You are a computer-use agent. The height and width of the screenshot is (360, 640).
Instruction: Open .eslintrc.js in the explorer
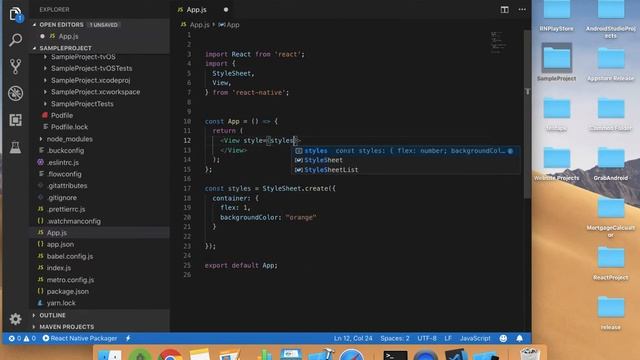(62, 162)
